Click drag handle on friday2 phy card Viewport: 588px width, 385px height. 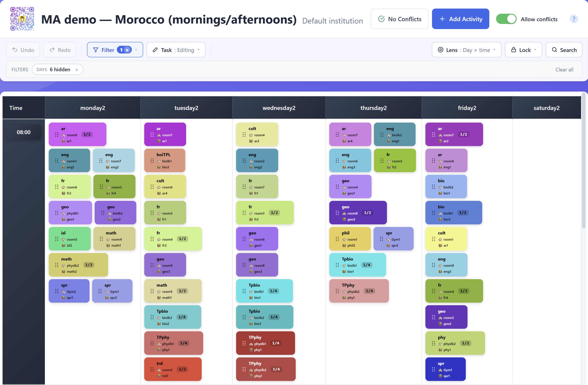click(x=433, y=343)
